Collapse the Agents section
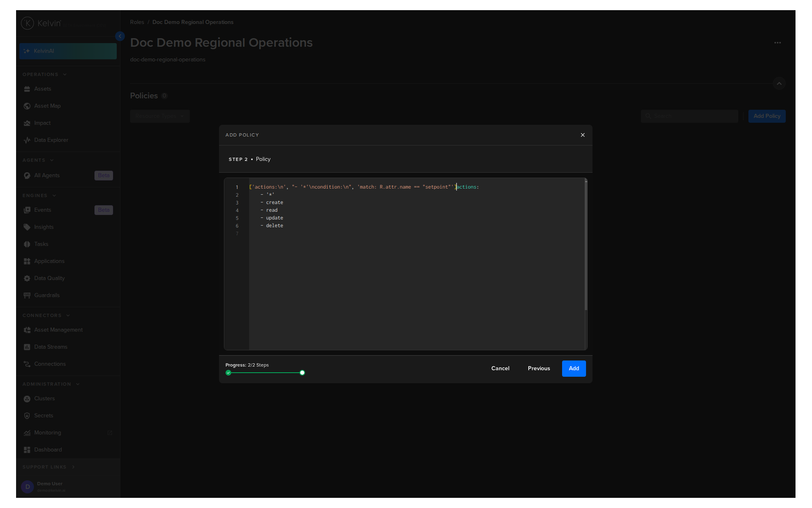Screen dimensions: 812x508 (x=52, y=160)
